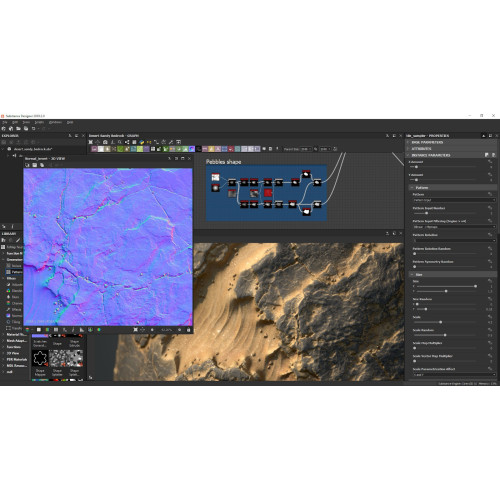Toggle the histogram icon in 2D view bottom bar

coord(82,330)
